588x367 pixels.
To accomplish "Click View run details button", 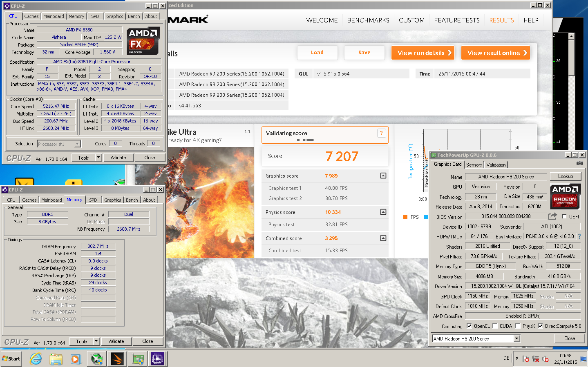I will click(423, 53).
